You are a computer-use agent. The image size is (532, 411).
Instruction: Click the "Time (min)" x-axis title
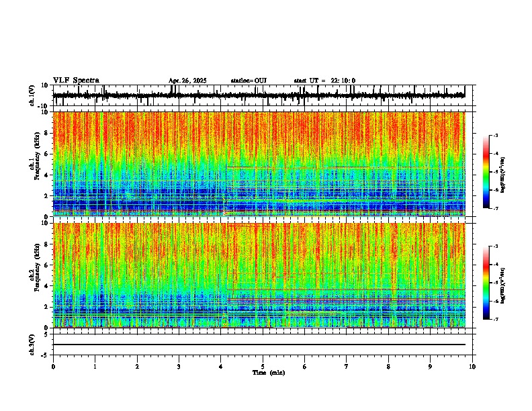click(x=269, y=373)
